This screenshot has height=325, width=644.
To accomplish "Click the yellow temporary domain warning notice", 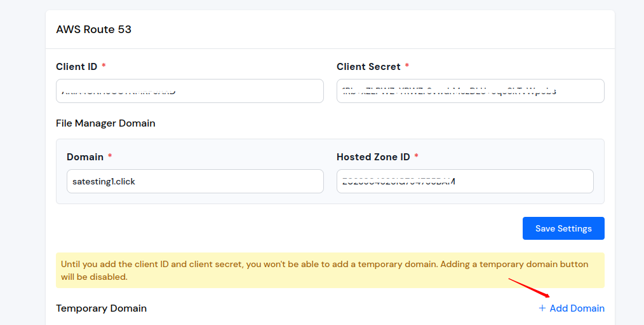I will point(330,270).
